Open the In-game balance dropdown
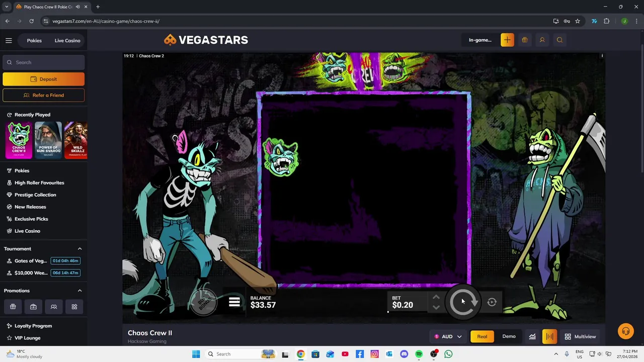The image size is (644, 362). pyautogui.click(x=480, y=40)
